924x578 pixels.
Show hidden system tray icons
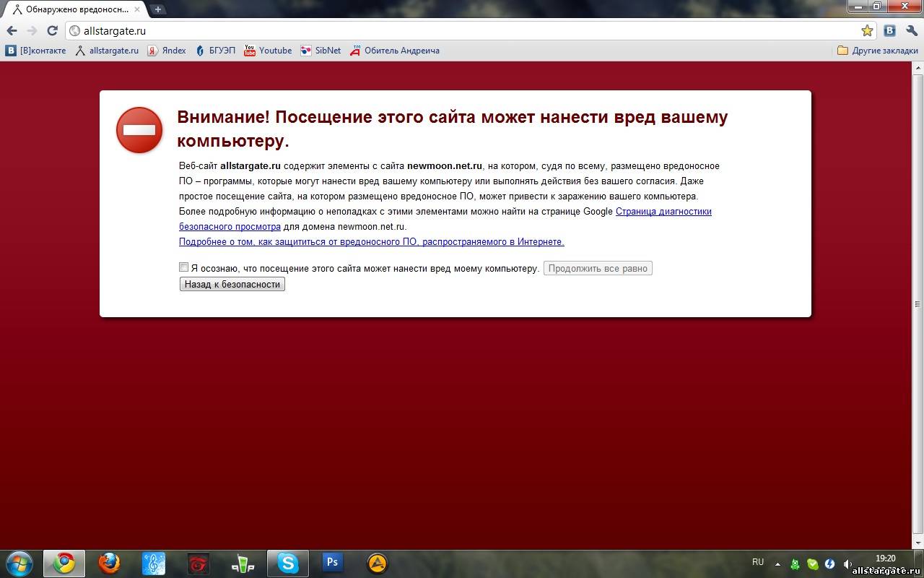777,564
